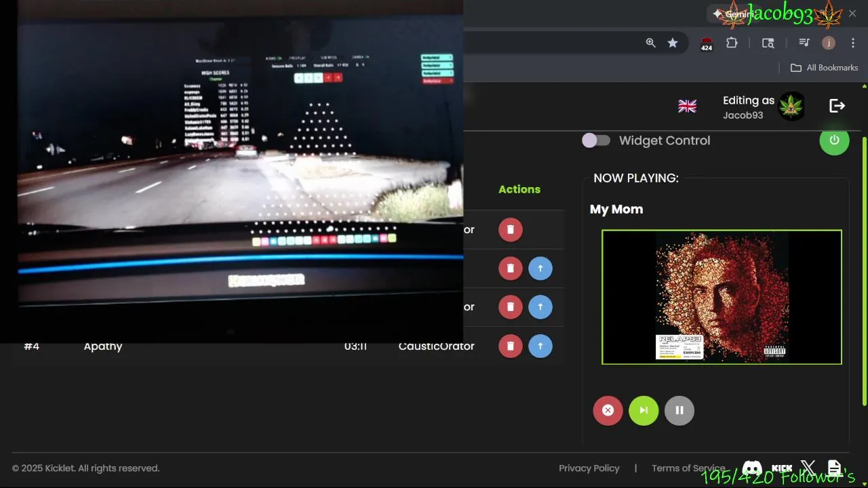Toggle the Widget Control switch

click(596, 140)
